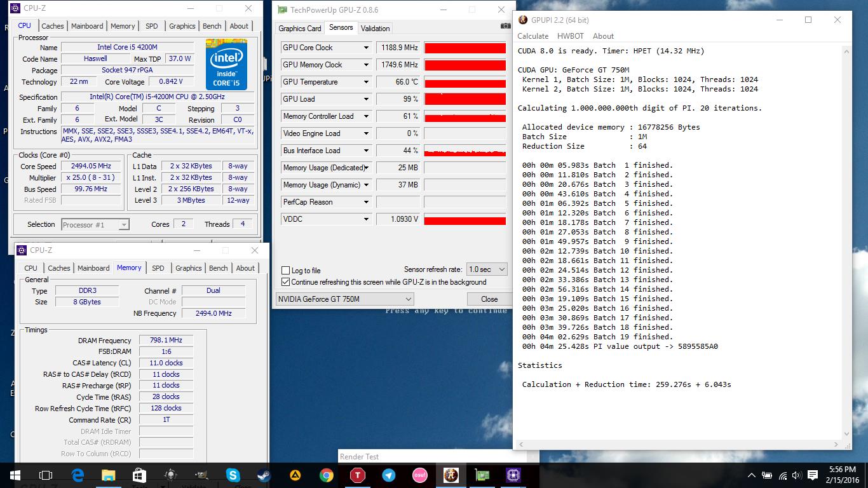Open the Wi-Fi network tray icon

click(783, 475)
